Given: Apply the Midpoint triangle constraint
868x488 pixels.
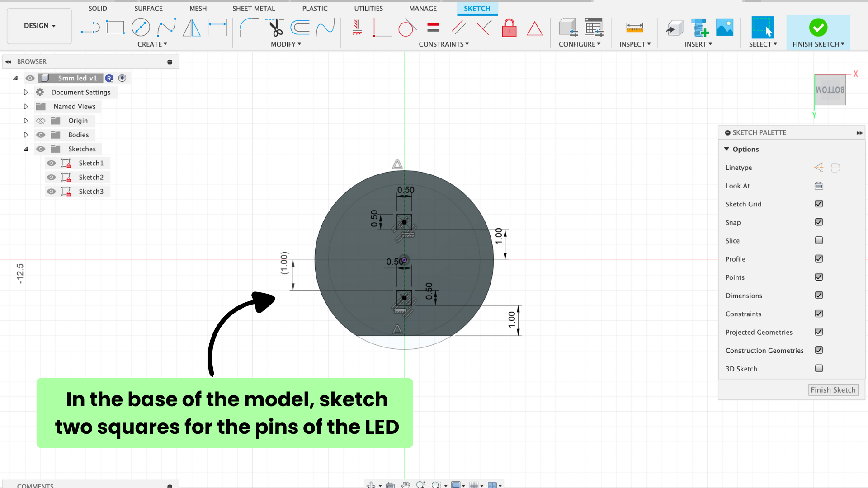Looking at the screenshot, I should click(535, 28).
